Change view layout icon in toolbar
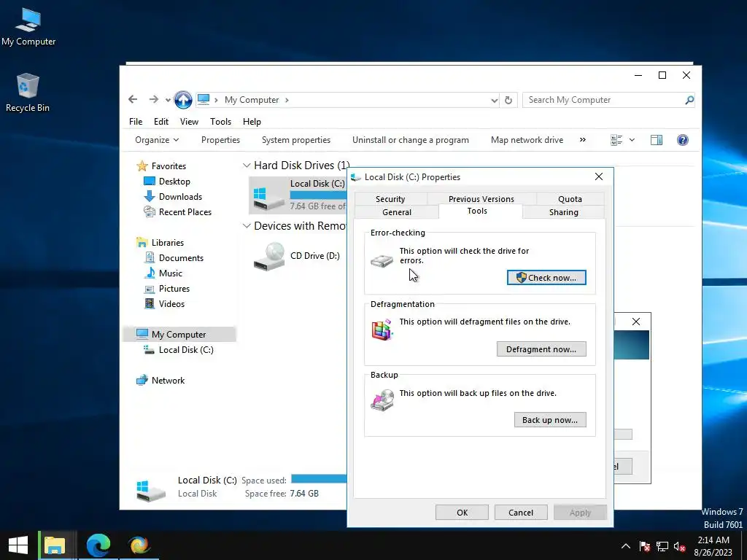747x560 pixels. (x=616, y=140)
